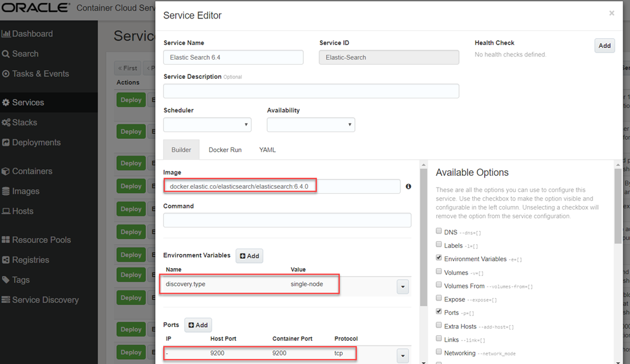
Task: Uncheck the Environment Variables option
Action: (439, 258)
